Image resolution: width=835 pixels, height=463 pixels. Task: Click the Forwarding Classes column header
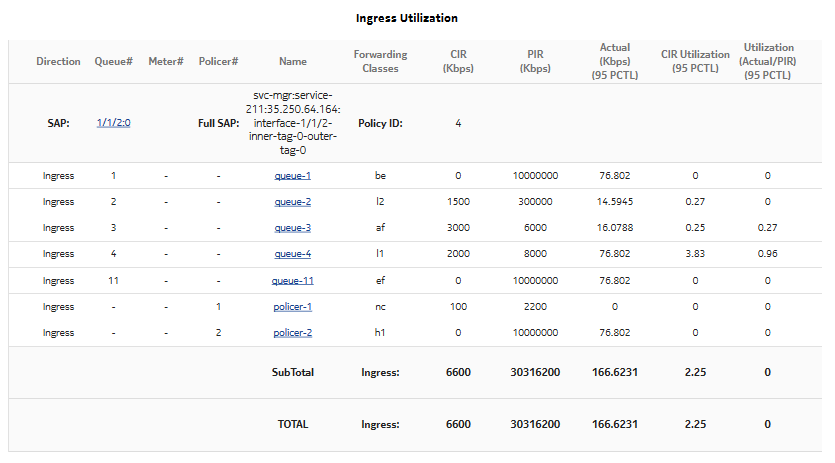click(x=380, y=62)
